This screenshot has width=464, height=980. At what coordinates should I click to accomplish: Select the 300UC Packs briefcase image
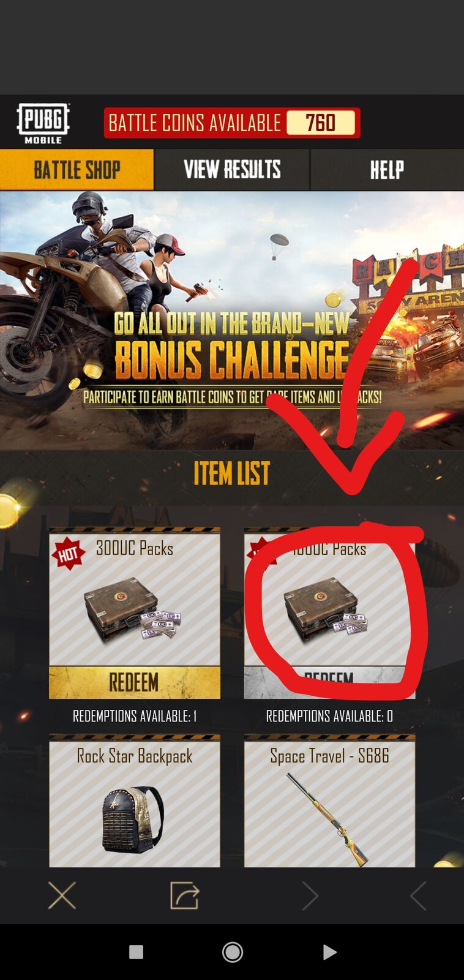click(133, 609)
